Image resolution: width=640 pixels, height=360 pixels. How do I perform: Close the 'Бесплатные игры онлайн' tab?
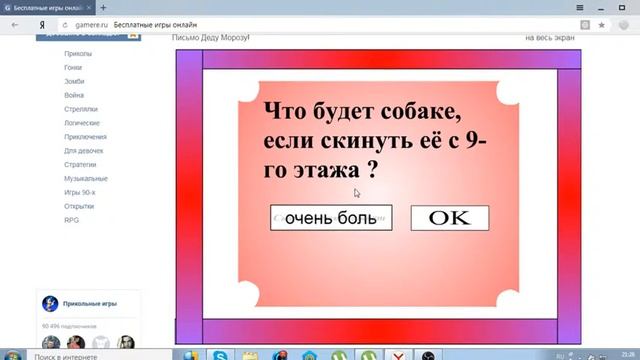coord(89,8)
